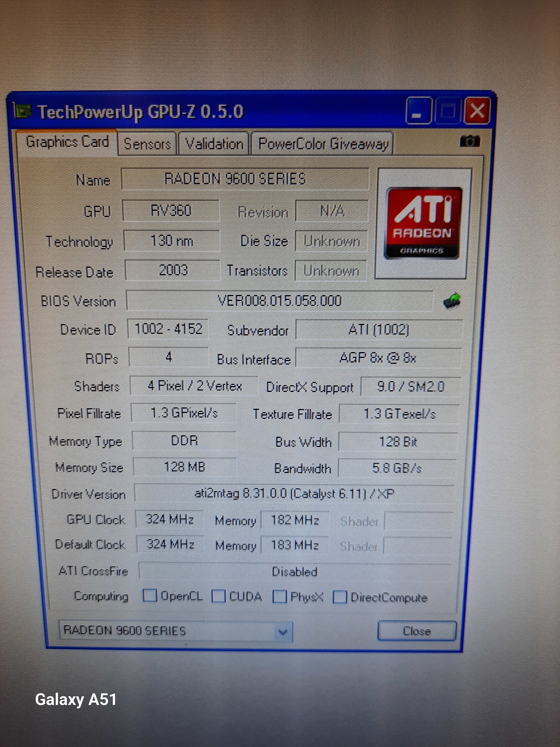
Task: Close GPU-Z with the red X
Action: (x=477, y=111)
